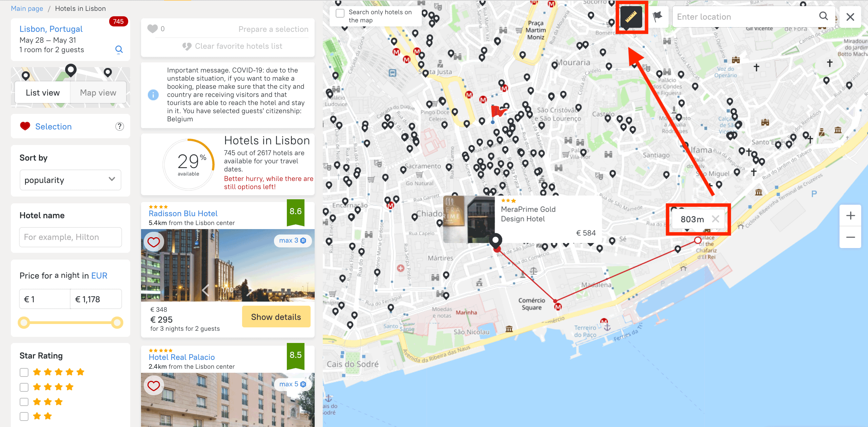Open the Sort by popularity dropdown
The height and width of the screenshot is (427, 868).
[71, 180]
